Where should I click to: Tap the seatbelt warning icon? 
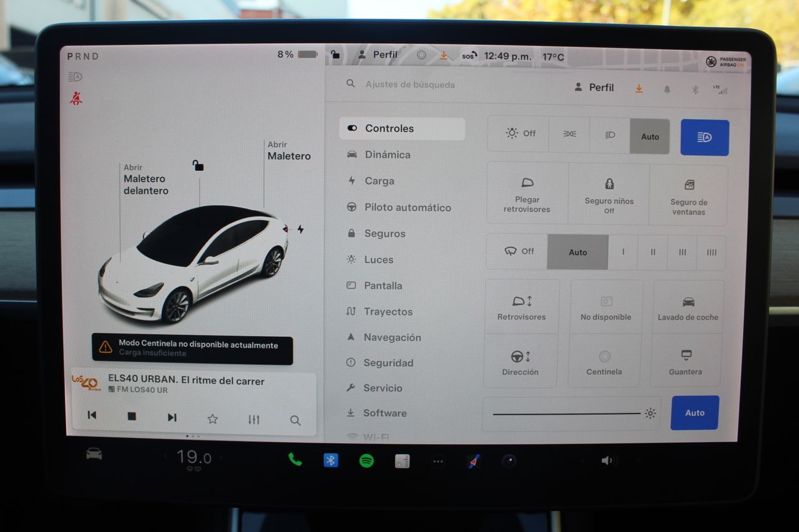click(x=76, y=98)
